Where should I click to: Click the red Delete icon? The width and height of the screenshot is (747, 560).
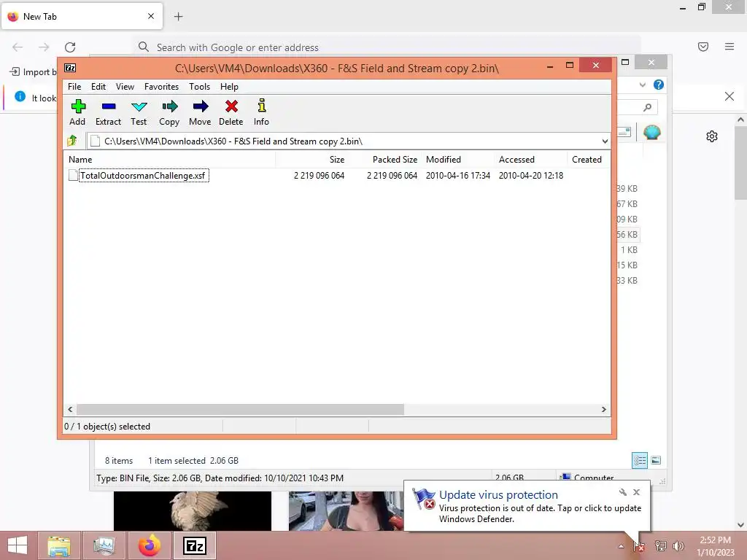[231, 106]
